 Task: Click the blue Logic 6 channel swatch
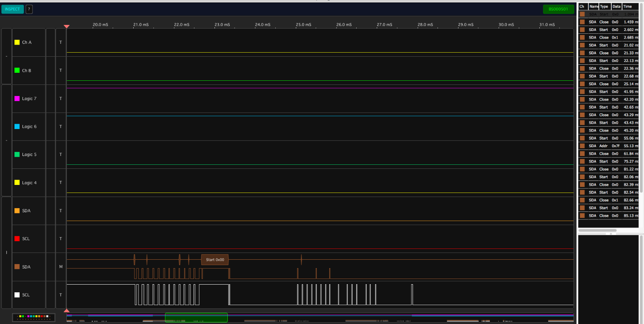17,127
